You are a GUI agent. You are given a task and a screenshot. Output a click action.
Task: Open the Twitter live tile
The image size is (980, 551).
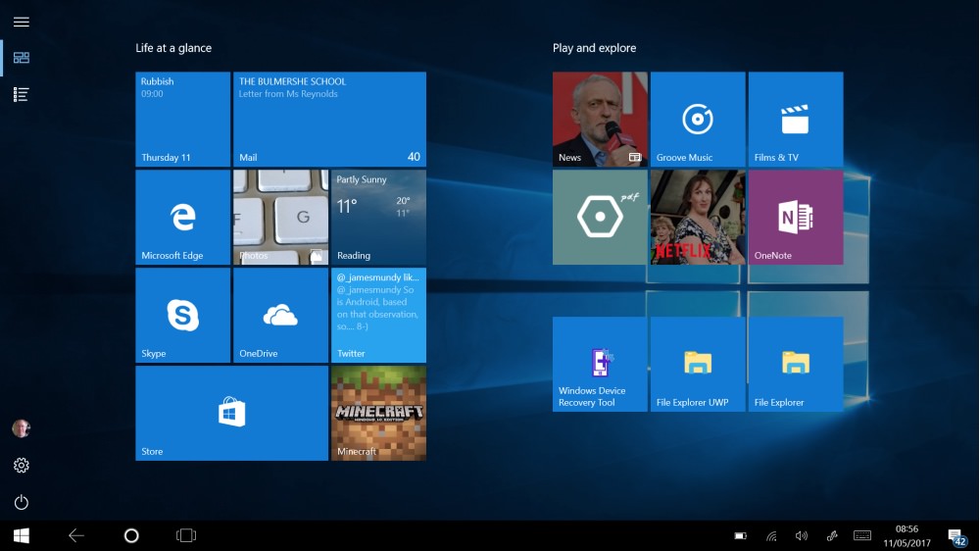point(378,316)
